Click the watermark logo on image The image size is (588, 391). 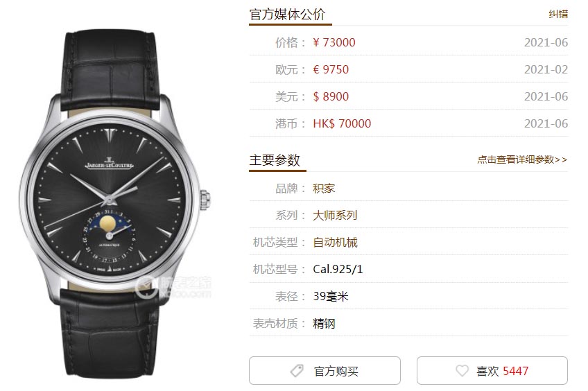(x=173, y=288)
